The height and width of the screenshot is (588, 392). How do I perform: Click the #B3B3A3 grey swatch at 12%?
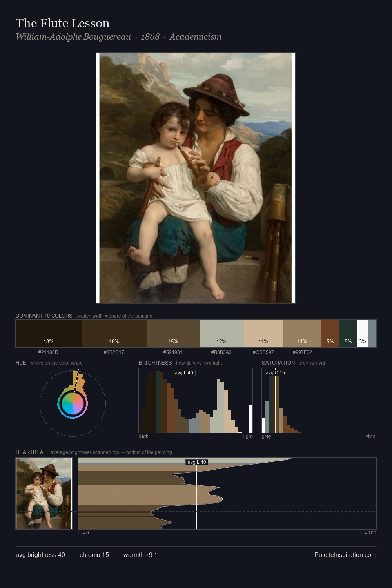tap(221, 334)
